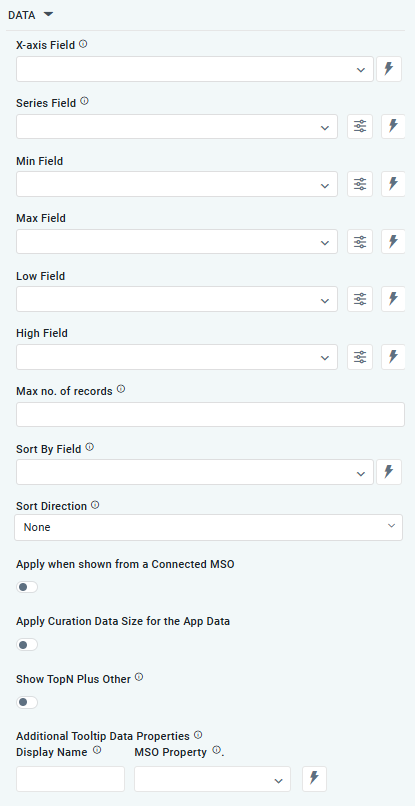Screen dimensions: 415x806
Task: Click the lightning bolt beside Sort By Field
Action: tap(389, 472)
